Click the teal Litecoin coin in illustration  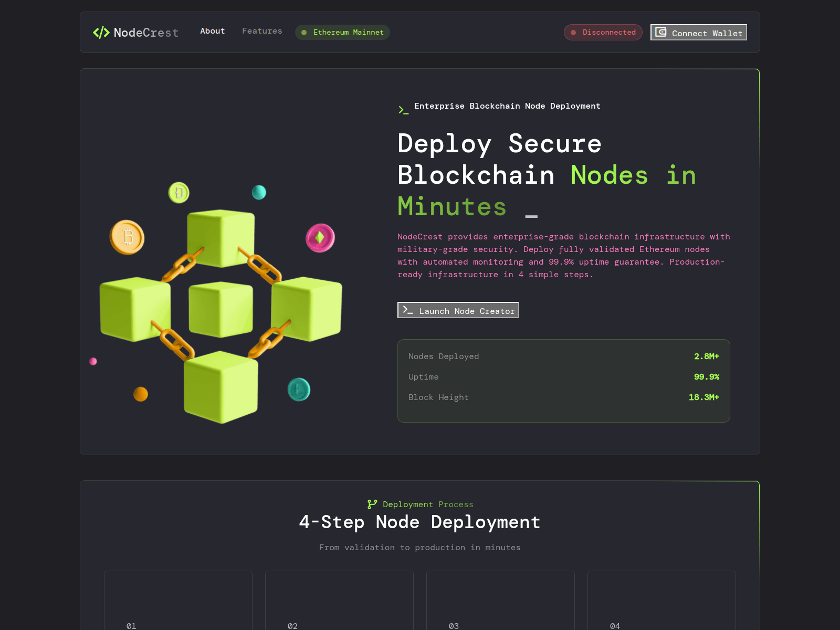coord(299,390)
